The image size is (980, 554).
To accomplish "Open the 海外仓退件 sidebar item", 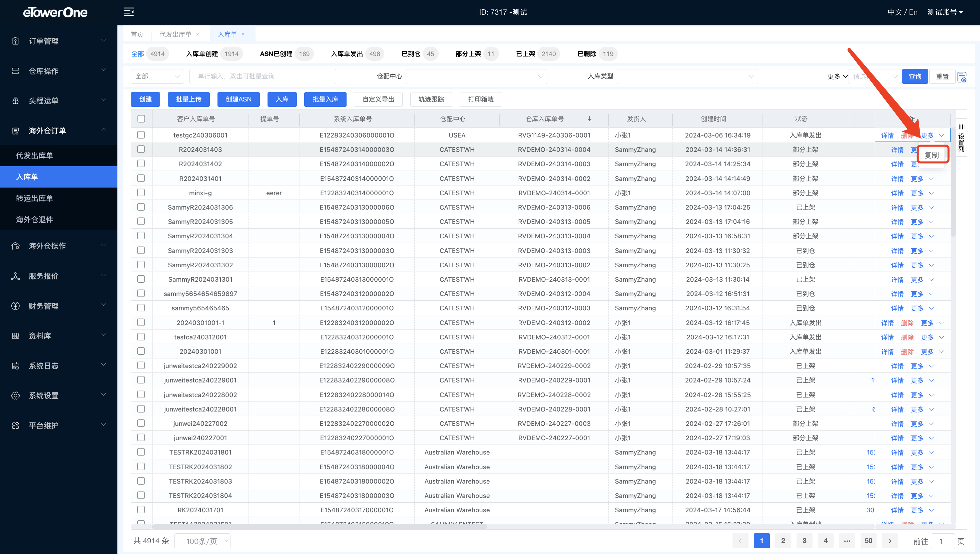I will (59, 220).
